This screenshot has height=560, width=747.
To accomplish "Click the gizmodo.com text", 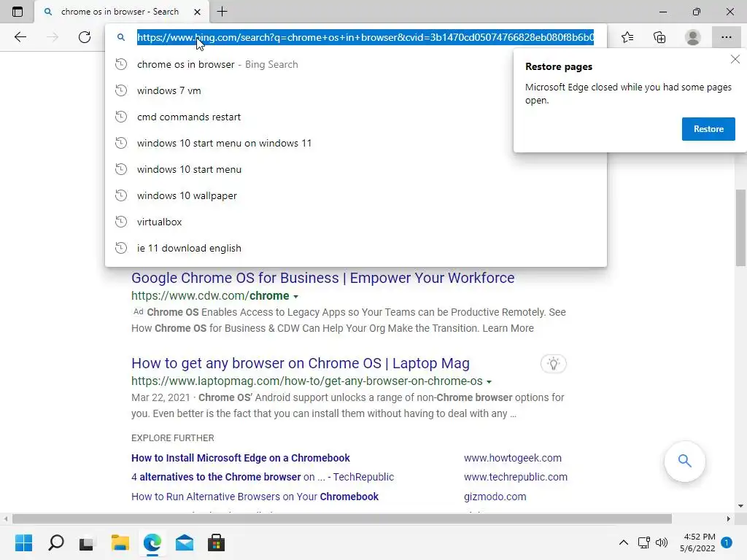I will [x=495, y=496].
